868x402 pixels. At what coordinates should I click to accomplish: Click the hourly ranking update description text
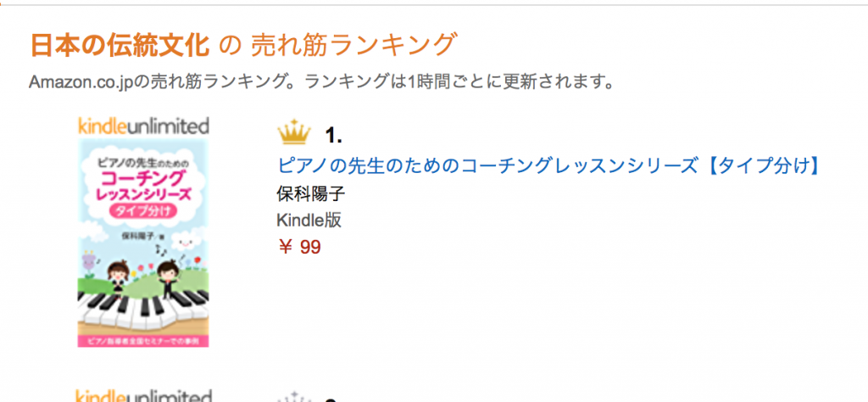pyautogui.click(x=320, y=82)
